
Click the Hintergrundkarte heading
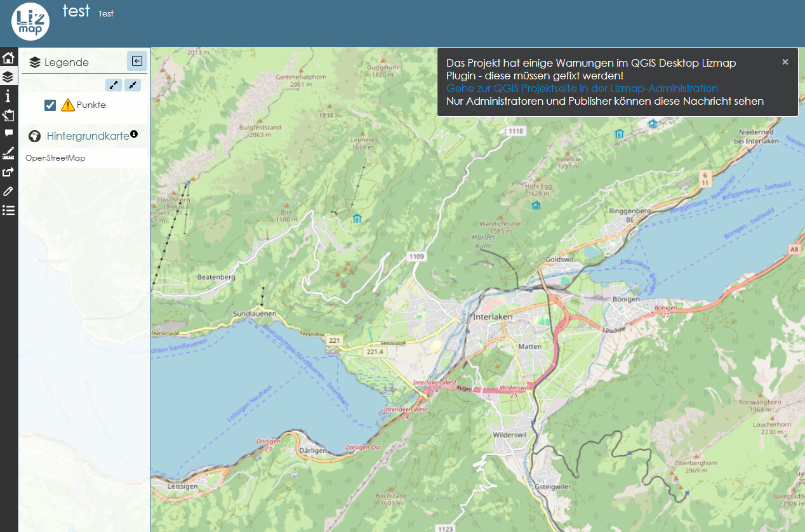[88, 136]
